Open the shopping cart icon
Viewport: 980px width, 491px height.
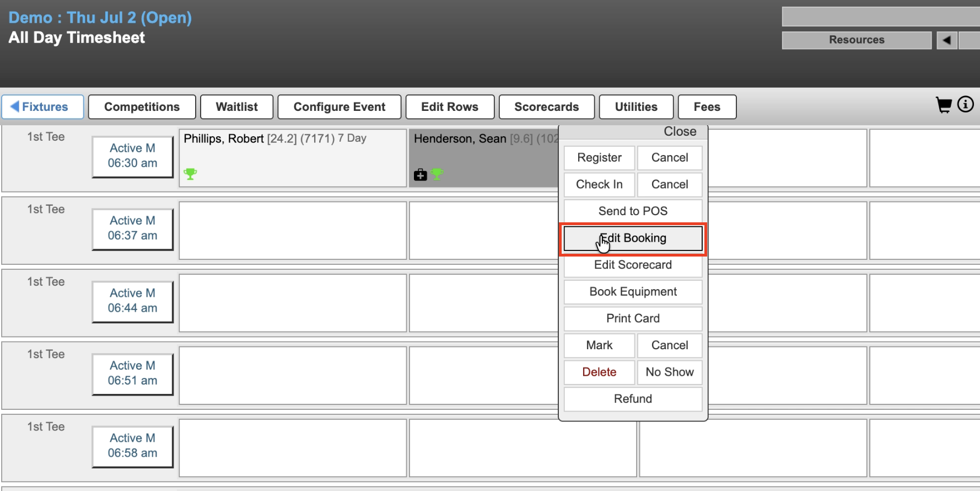944,105
